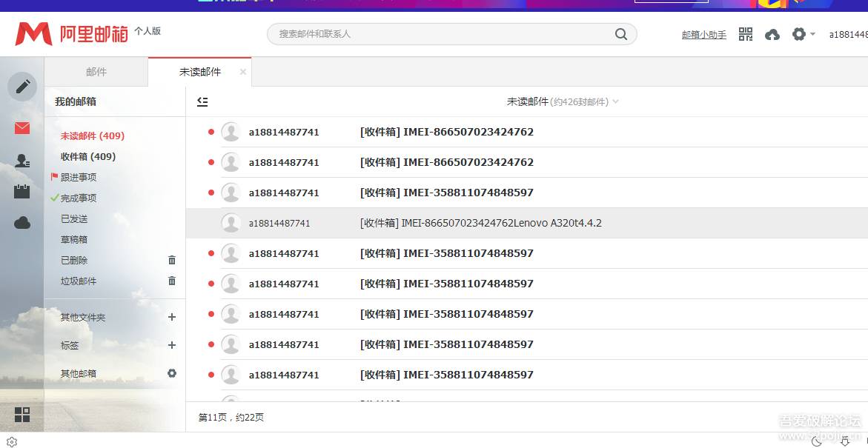
Task: Open the Lenovo A320t4.4.2 email
Action: (x=480, y=223)
